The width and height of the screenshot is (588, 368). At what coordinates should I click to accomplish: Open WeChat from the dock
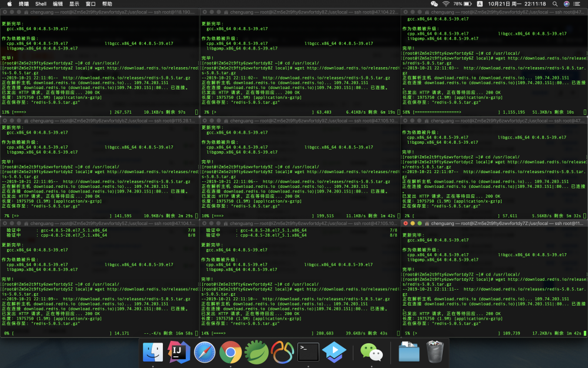point(372,352)
